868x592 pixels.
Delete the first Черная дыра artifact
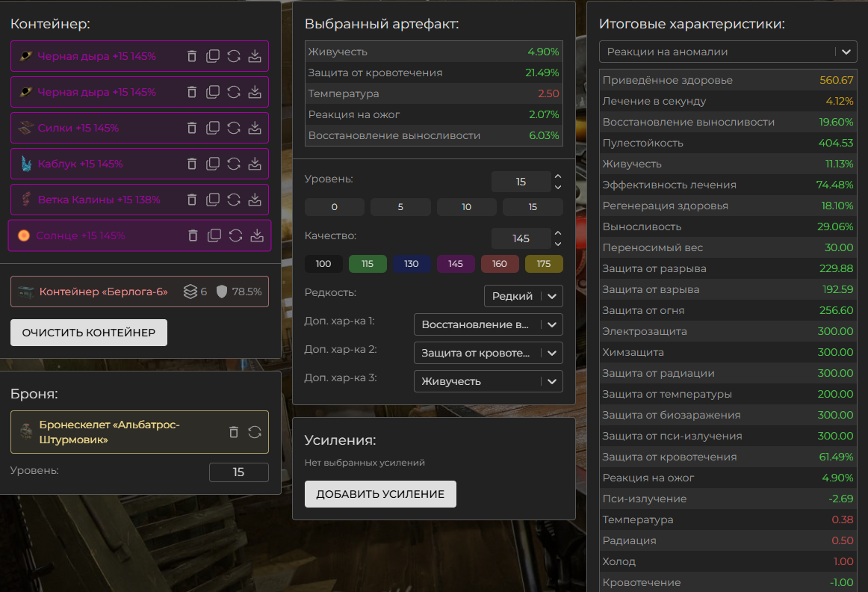192,56
